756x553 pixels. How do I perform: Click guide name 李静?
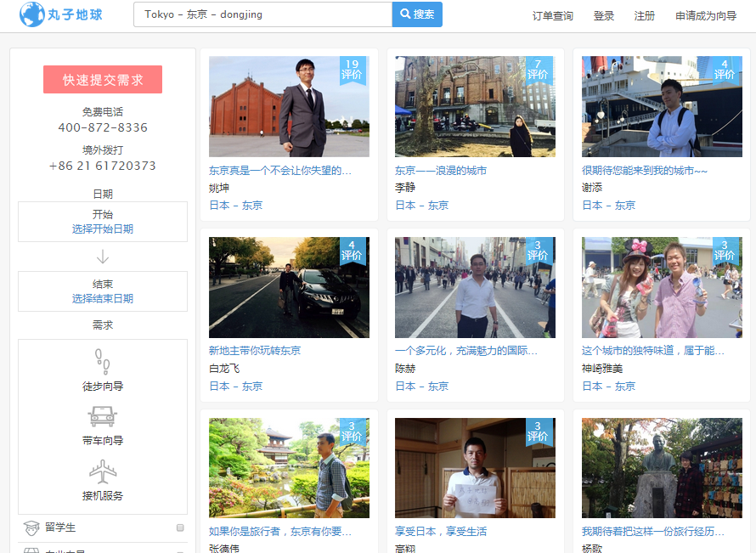coord(405,188)
